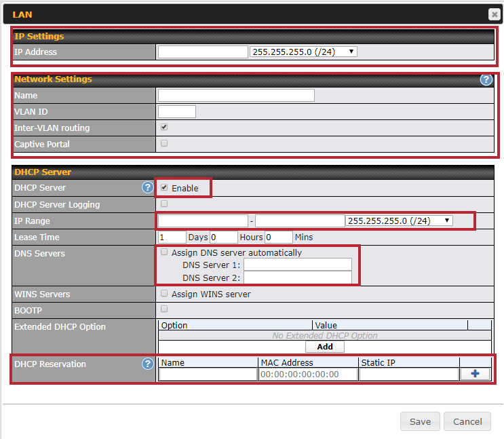
Task: Check Assign DNS server automatically
Action: coord(164,252)
